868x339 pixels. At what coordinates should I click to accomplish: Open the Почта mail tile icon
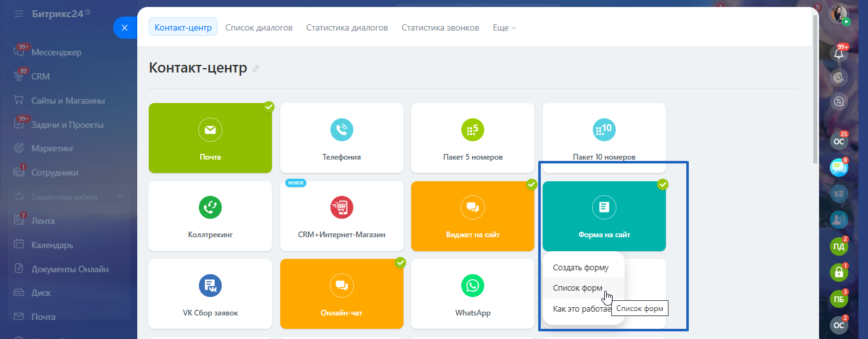coord(210,130)
